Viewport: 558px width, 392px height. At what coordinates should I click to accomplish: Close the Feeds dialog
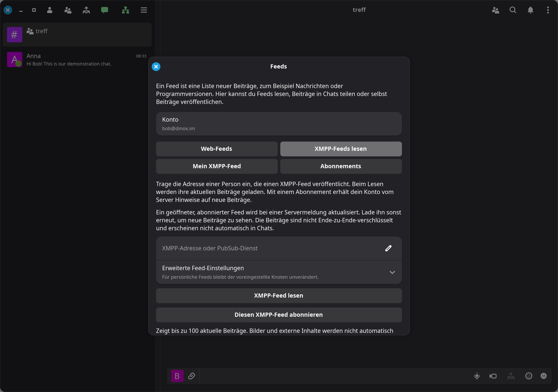coord(156,67)
